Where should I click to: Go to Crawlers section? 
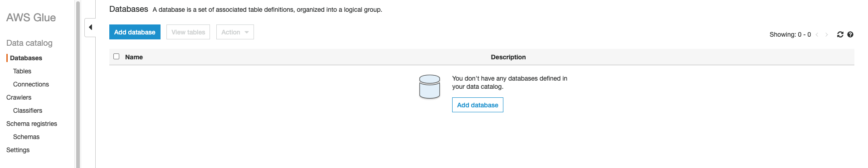[x=19, y=97]
